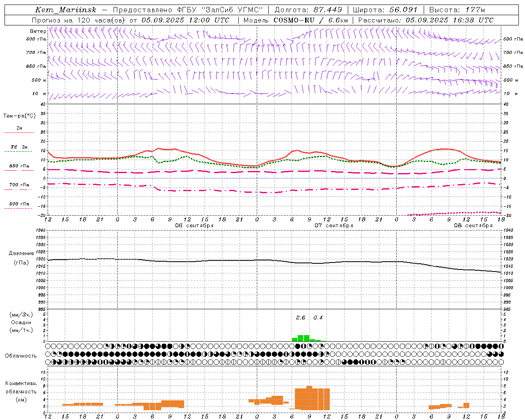The image size is (525, 420).
Task: Click the station height 177м
Action: tap(475, 10)
